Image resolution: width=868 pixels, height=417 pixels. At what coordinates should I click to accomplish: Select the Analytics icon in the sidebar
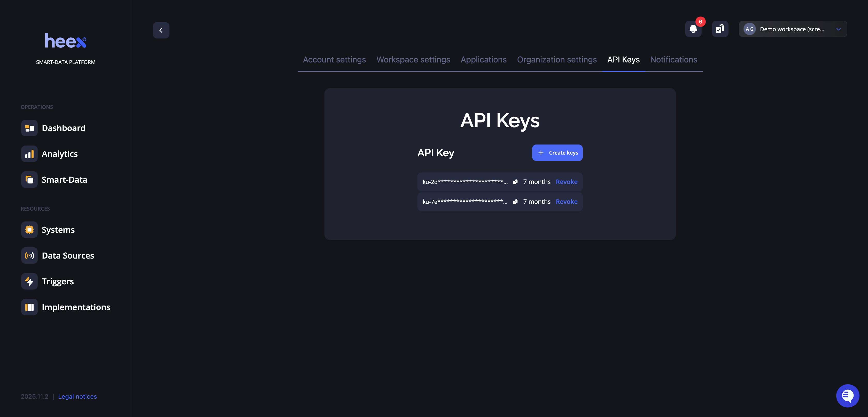tap(29, 154)
